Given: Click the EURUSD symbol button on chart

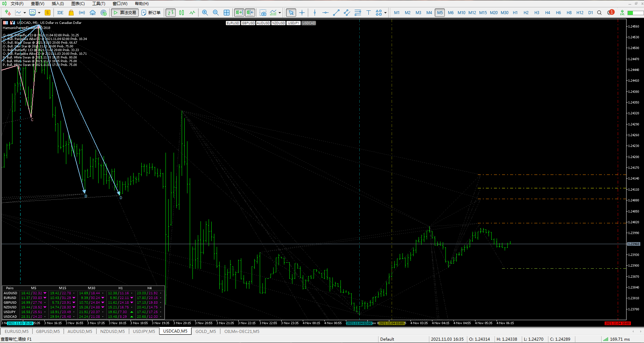Looking at the screenshot, I should (233, 23).
